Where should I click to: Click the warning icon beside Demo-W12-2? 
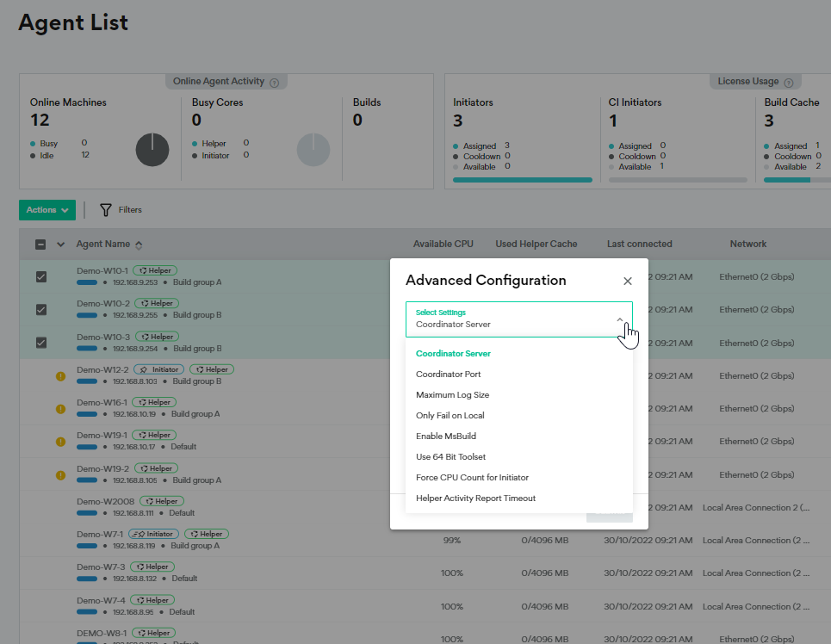point(61,376)
